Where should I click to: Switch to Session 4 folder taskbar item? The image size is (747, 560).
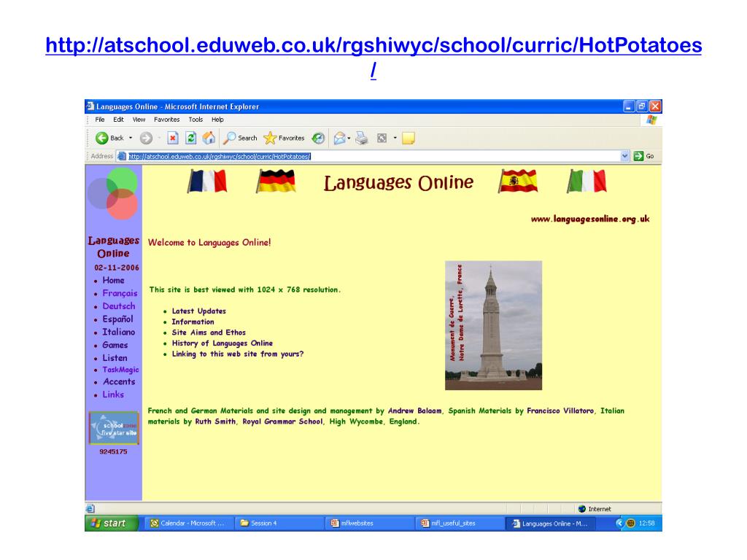(280, 523)
